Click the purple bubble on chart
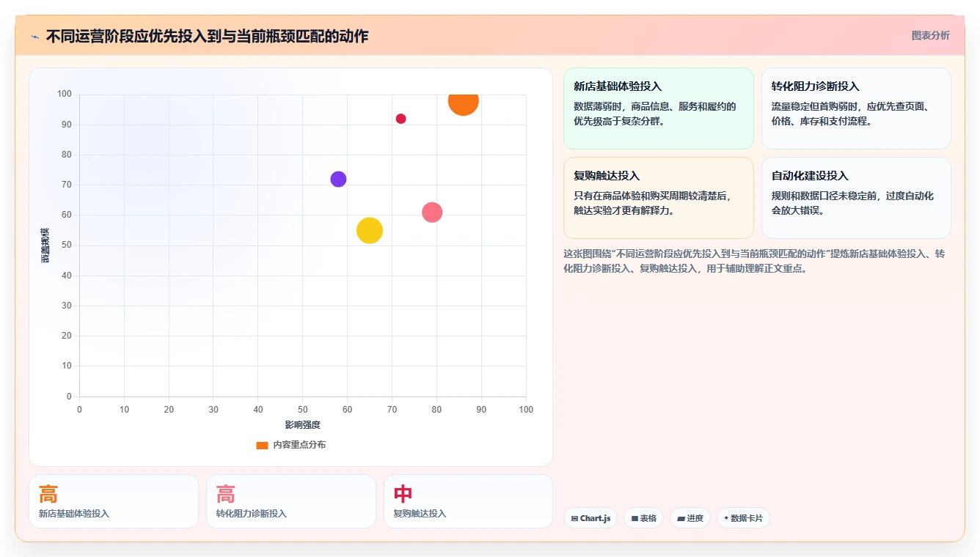The image size is (980, 557). pos(338,179)
